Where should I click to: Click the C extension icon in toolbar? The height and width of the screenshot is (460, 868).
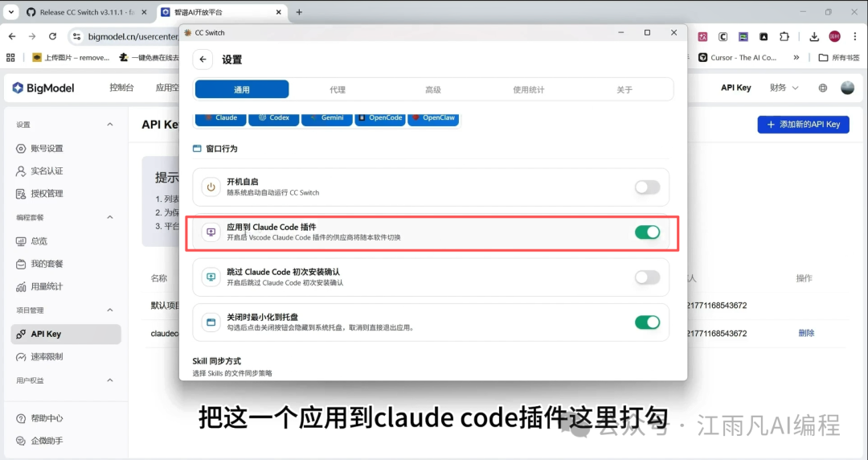[x=723, y=36]
